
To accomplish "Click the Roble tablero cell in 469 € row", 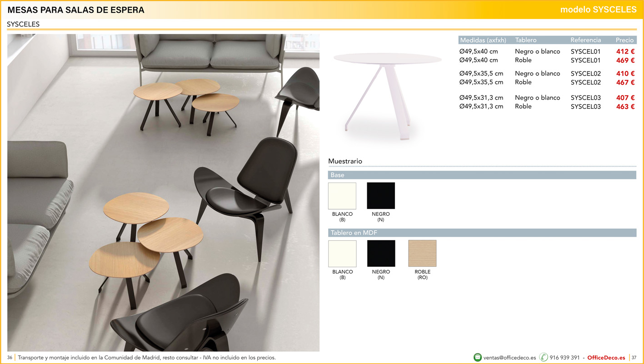I will pyautogui.click(x=523, y=60).
